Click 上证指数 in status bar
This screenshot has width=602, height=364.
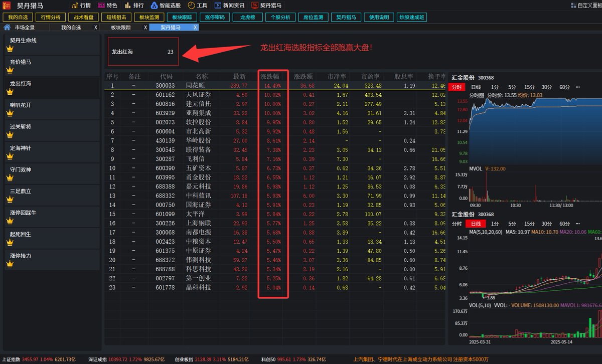pyautogui.click(x=11, y=359)
